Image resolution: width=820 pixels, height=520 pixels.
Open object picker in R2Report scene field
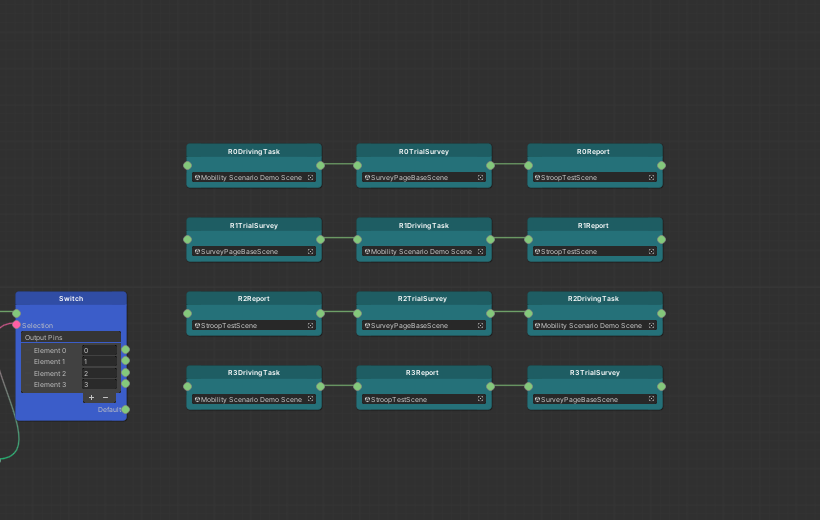311,325
